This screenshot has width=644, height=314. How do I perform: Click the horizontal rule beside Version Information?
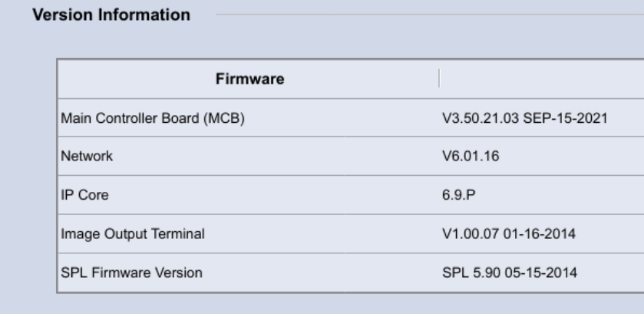click(422, 15)
